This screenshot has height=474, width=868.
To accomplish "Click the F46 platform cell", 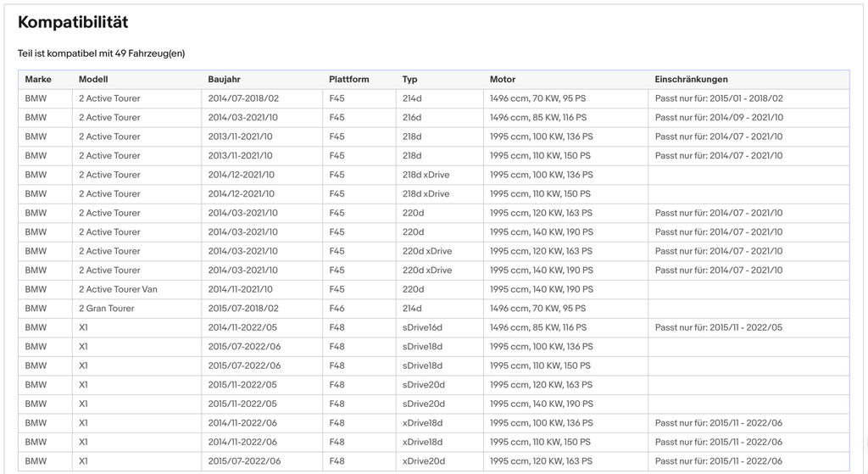I will point(337,309).
